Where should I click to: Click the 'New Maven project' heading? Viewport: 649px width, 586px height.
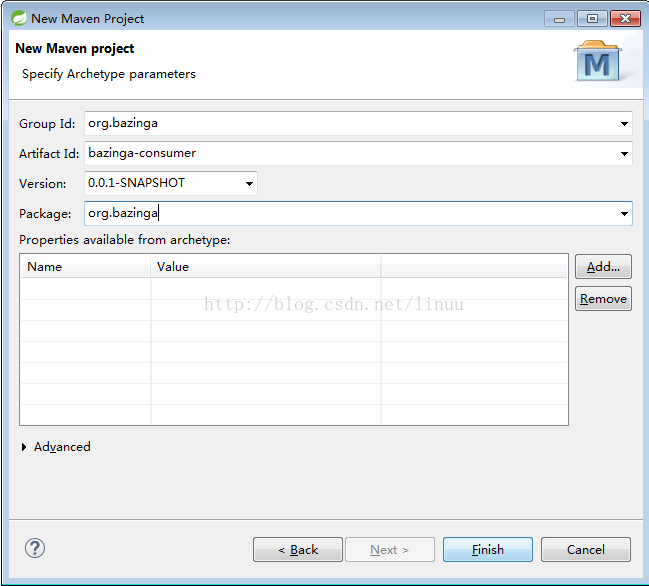[x=75, y=48]
